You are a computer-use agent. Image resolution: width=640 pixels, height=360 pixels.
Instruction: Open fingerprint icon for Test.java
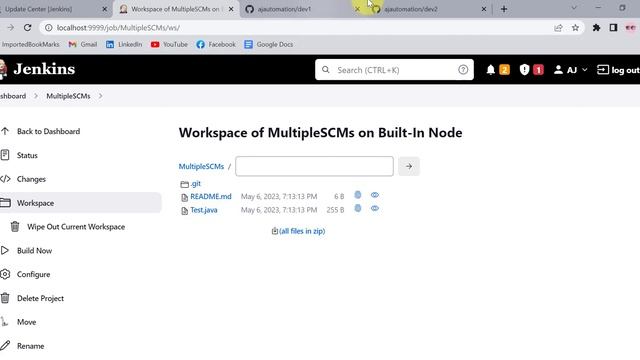358,209
